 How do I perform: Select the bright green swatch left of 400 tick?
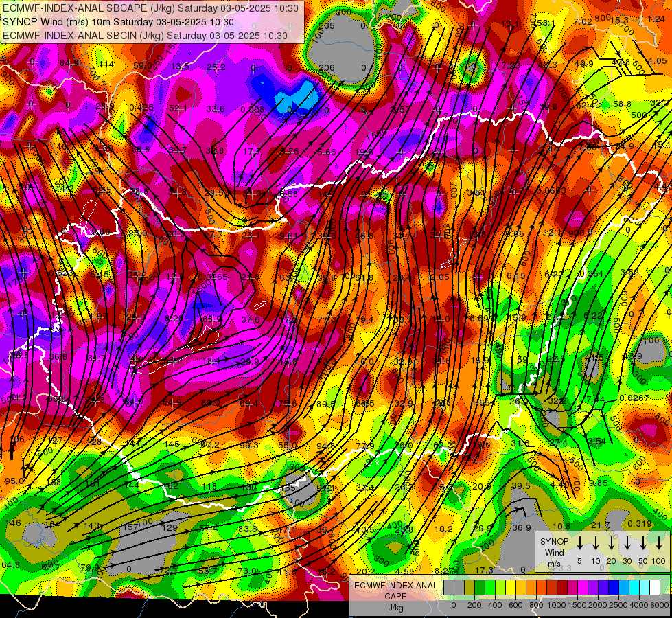pyautogui.click(x=490, y=587)
